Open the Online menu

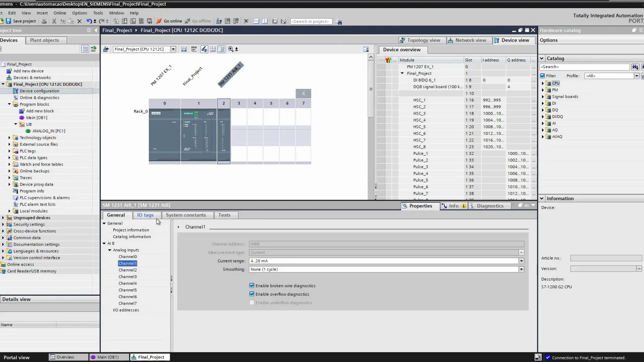point(60,13)
